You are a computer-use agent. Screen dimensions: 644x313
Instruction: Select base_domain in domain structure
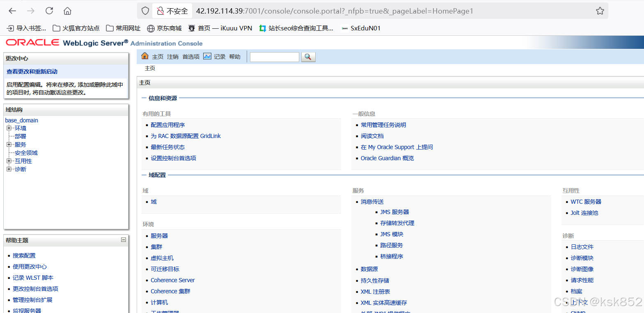tap(22, 120)
